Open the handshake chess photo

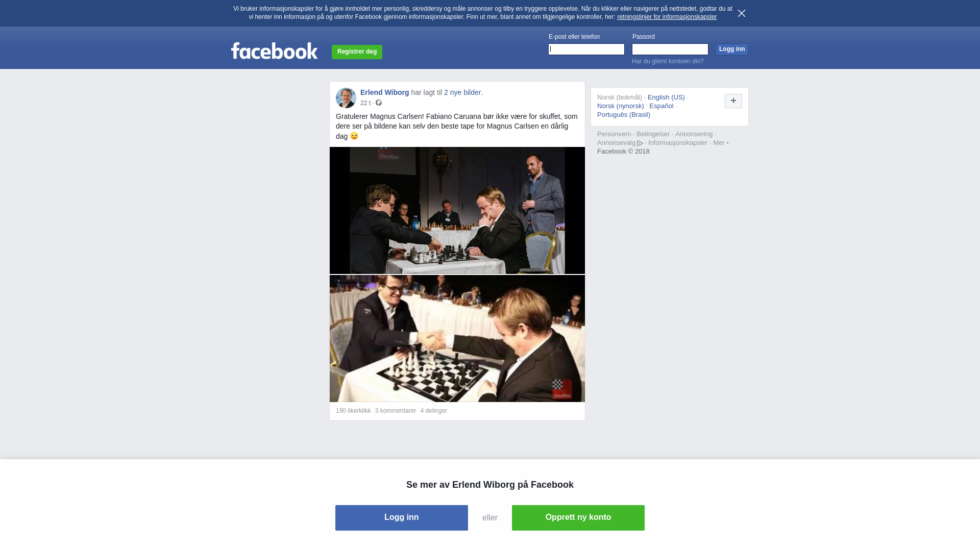(x=457, y=339)
